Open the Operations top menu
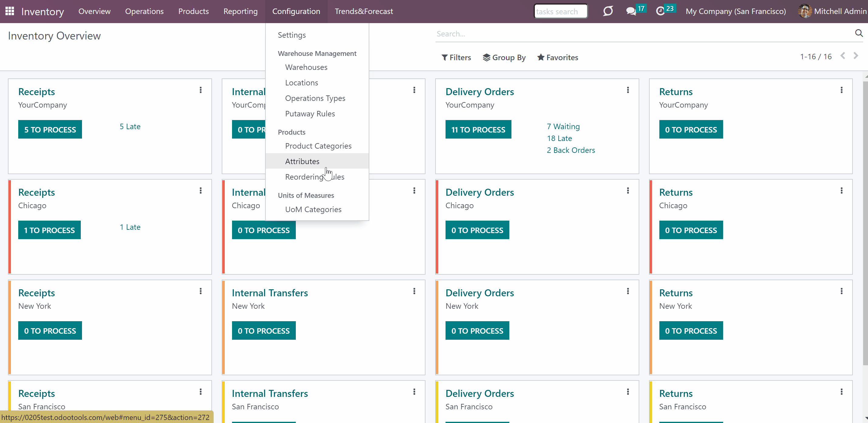Screen dimensions: 868x423 [x=144, y=11]
